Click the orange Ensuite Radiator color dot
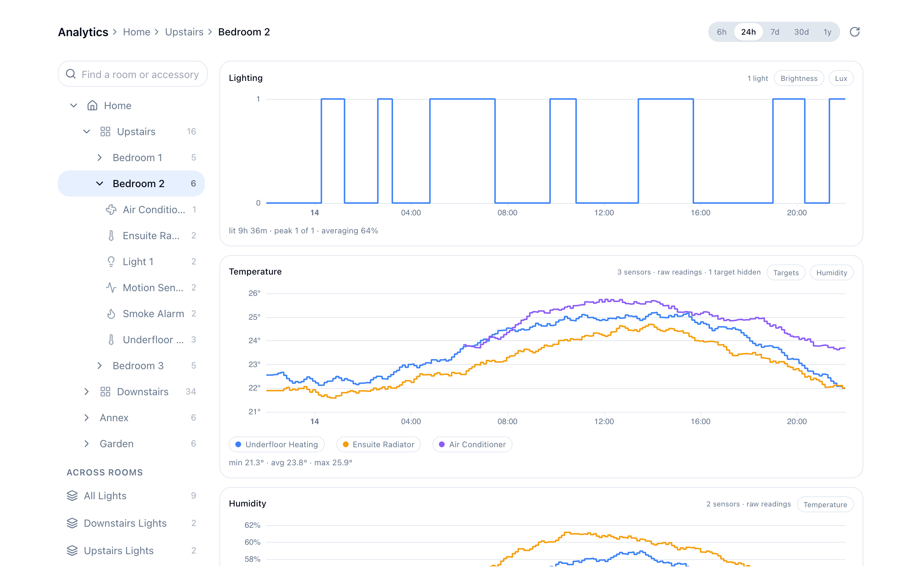The image size is (924, 578). (x=345, y=444)
